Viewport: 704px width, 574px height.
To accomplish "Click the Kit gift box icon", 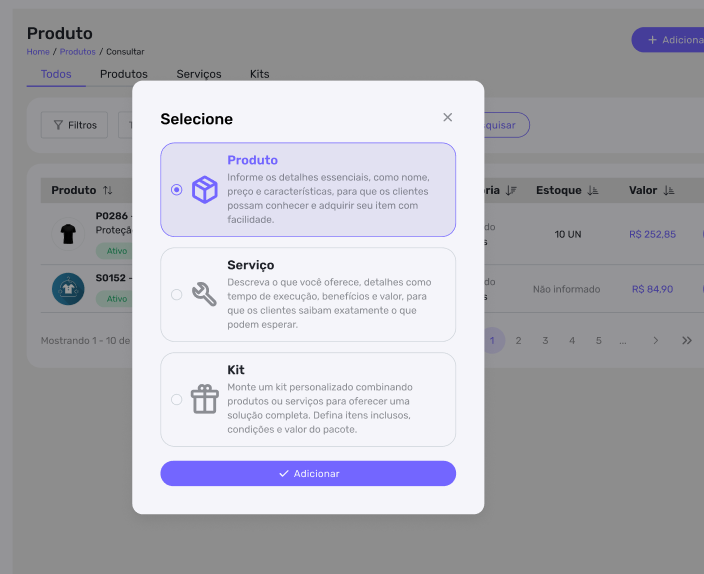I will tap(204, 399).
